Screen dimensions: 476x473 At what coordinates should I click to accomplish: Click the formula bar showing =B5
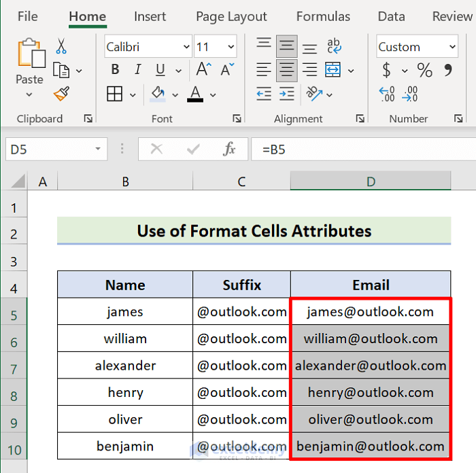point(363,149)
